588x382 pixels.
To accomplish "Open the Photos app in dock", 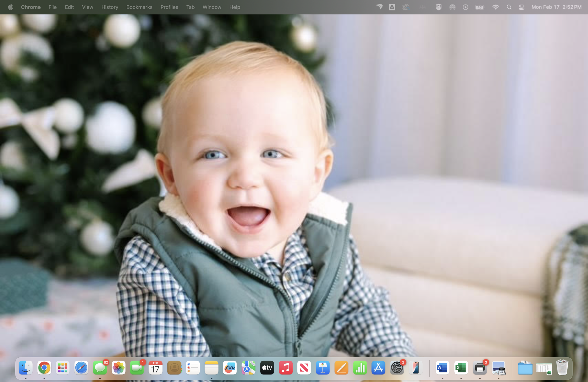I will click(x=118, y=368).
